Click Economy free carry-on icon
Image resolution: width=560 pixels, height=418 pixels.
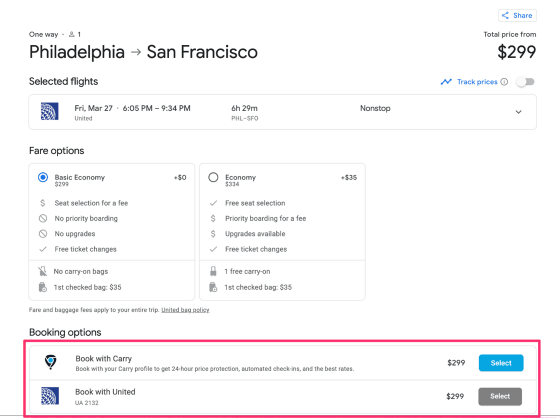[x=213, y=271]
